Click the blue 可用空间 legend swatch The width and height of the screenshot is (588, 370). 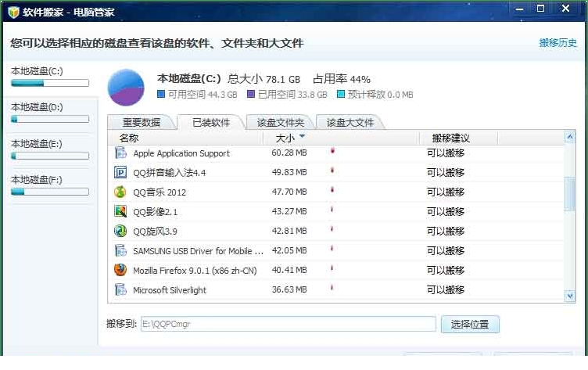pyautogui.click(x=161, y=94)
